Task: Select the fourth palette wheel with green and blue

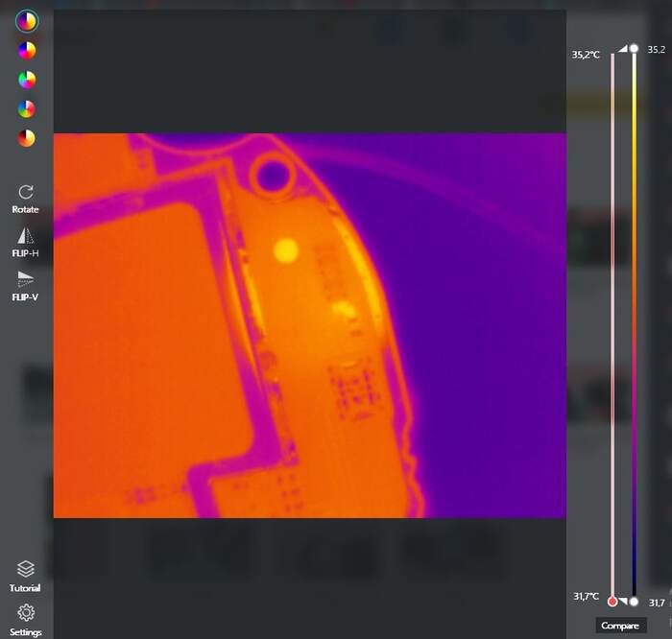Action: click(x=27, y=108)
